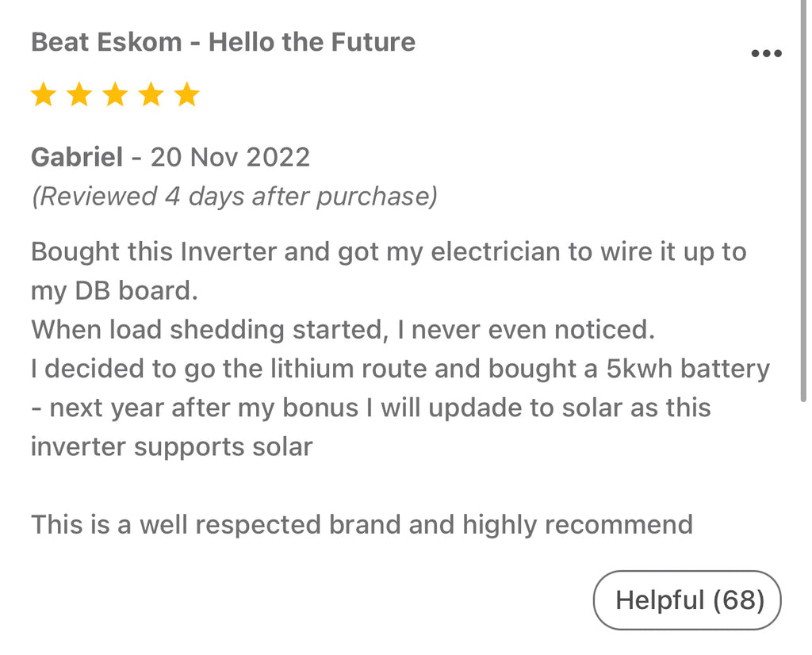The width and height of the screenshot is (812, 655).
Task: Click the fifth yellow rating star
Action: point(187,95)
